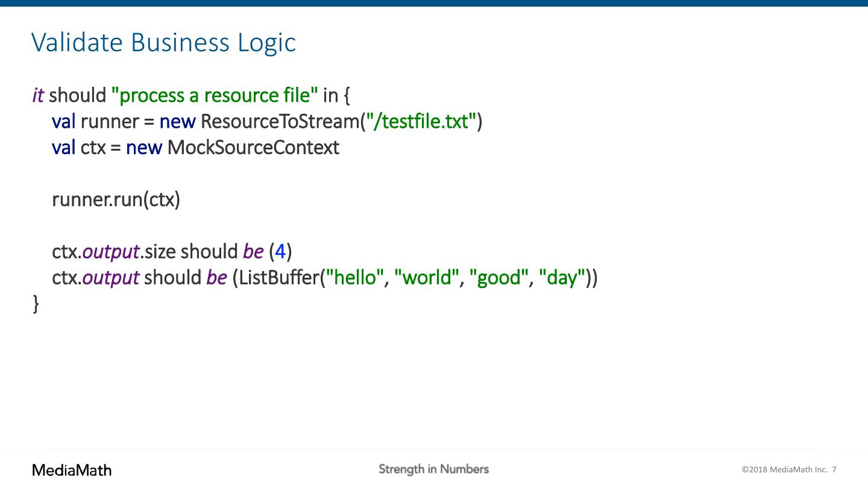
Task: Click 'val' before ctx
Action: click(64, 147)
